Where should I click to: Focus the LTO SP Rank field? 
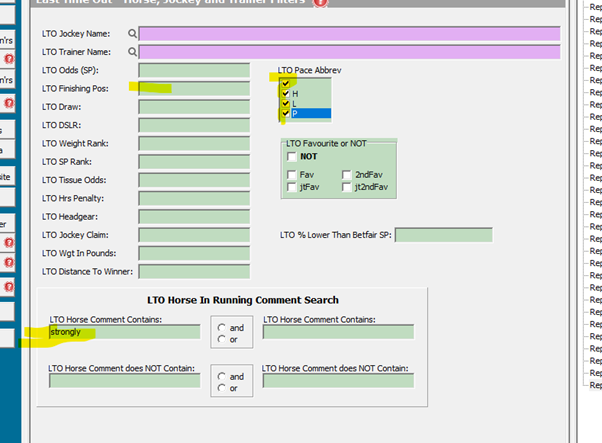194,162
